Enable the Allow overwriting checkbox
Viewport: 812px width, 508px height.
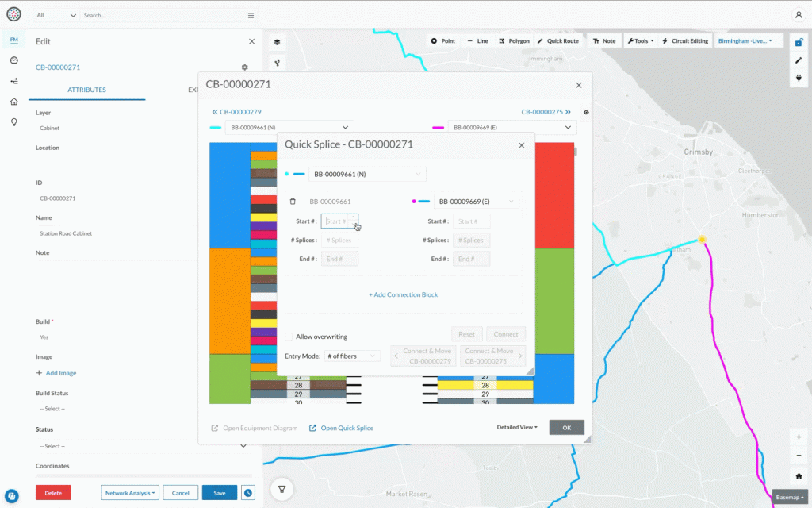pyautogui.click(x=289, y=337)
